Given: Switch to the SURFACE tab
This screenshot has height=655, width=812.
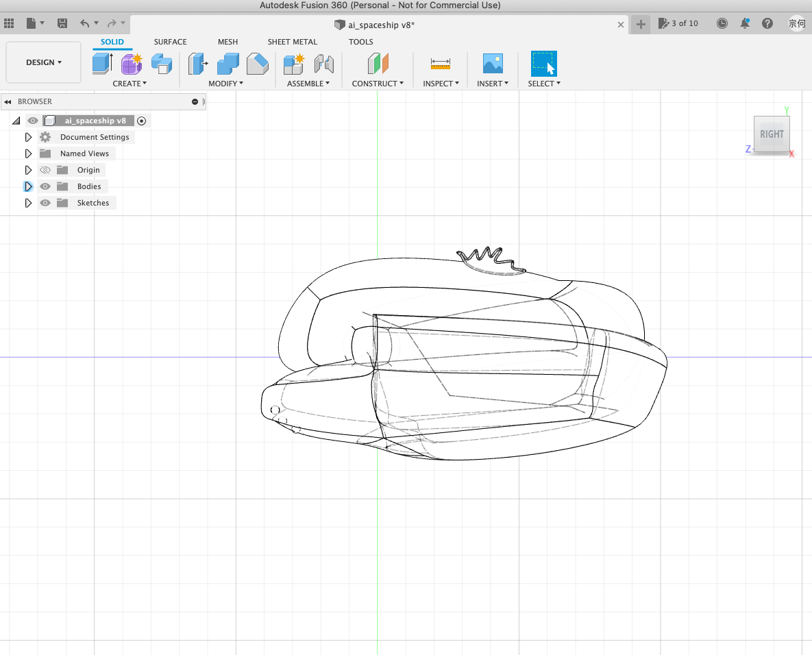Looking at the screenshot, I should click(x=170, y=42).
